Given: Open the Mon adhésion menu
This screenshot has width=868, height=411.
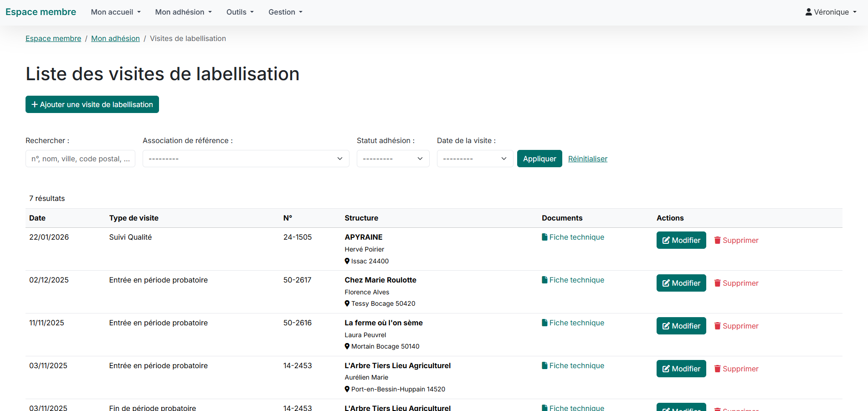Looking at the screenshot, I should point(183,12).
